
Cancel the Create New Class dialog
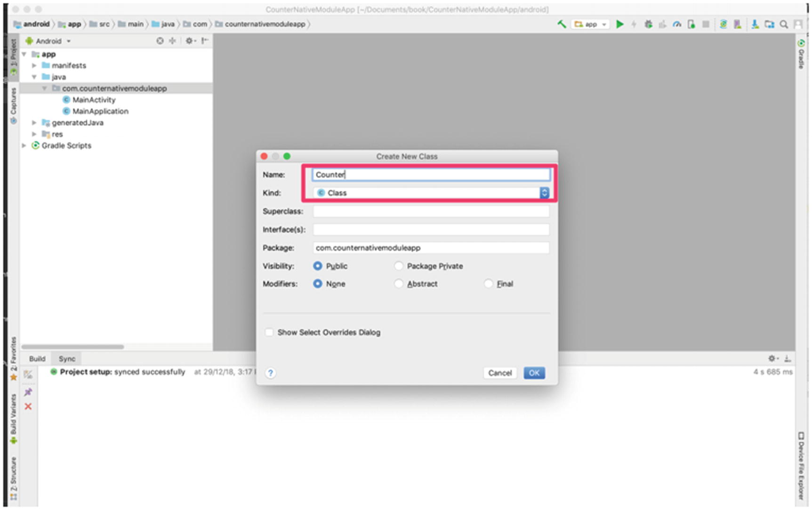[x=499, y=373]
